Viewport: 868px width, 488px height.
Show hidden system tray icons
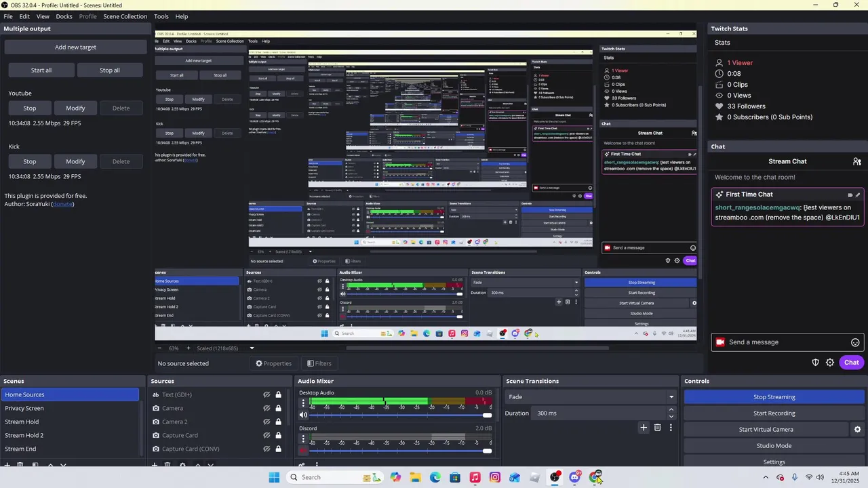[766, 477]
